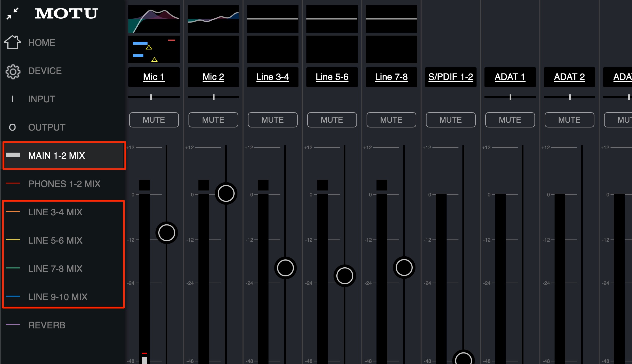Viewport: 632px width, 364px height.
Task: Click the Line 7-8 channel name
Action: tap(391, 77)
